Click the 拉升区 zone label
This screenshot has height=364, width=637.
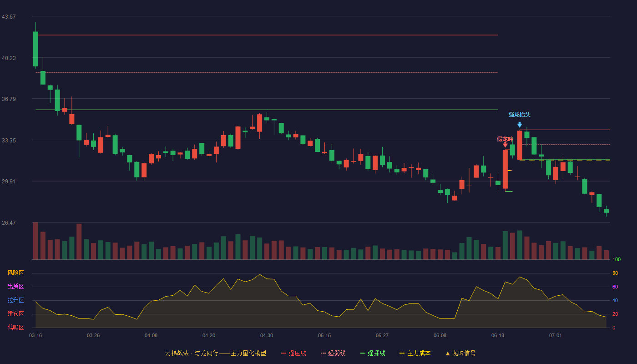coord(16,300)
